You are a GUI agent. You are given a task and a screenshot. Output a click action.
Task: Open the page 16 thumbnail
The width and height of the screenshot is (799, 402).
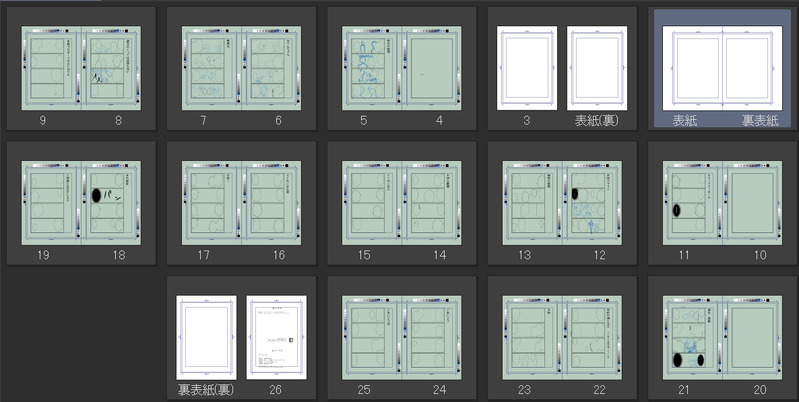(272, 203)
